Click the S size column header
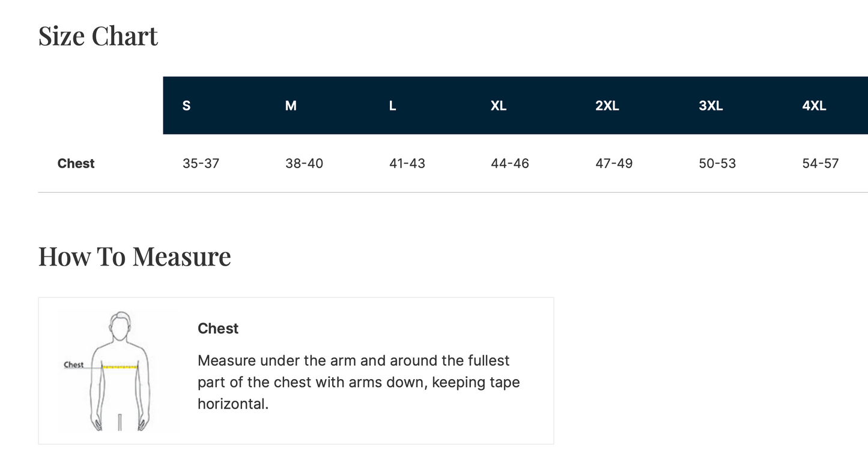 pyautogui.click(x=186, y=106)
